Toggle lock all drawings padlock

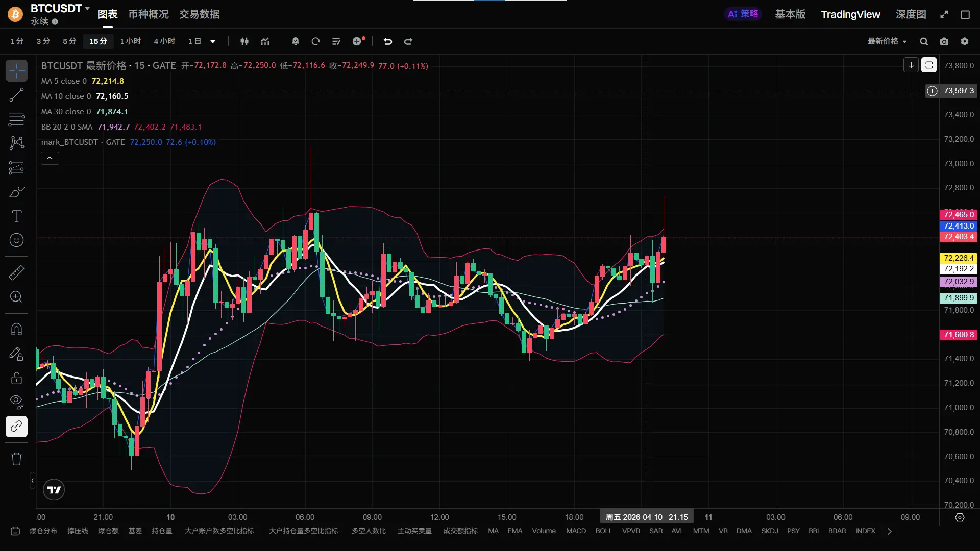pos(16,378)
